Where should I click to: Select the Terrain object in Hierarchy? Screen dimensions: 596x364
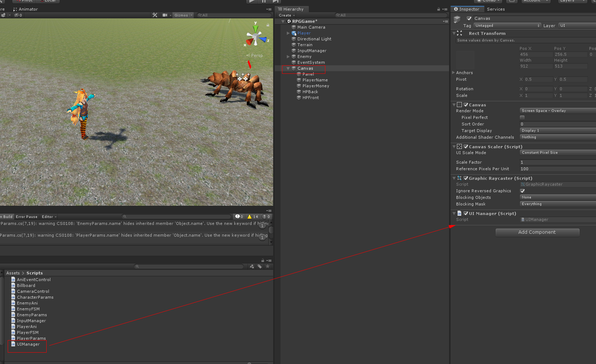click(305, 45)
